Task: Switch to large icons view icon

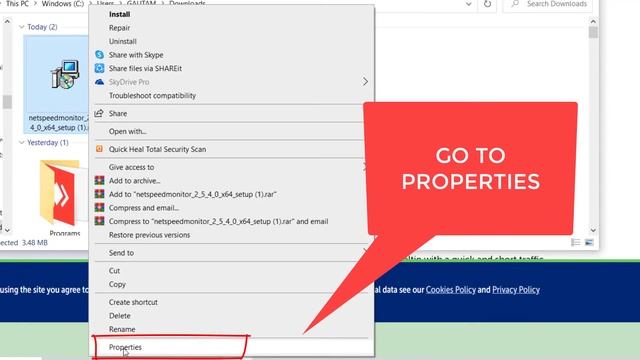Action: pyautogui.click(x=589, y=242)
